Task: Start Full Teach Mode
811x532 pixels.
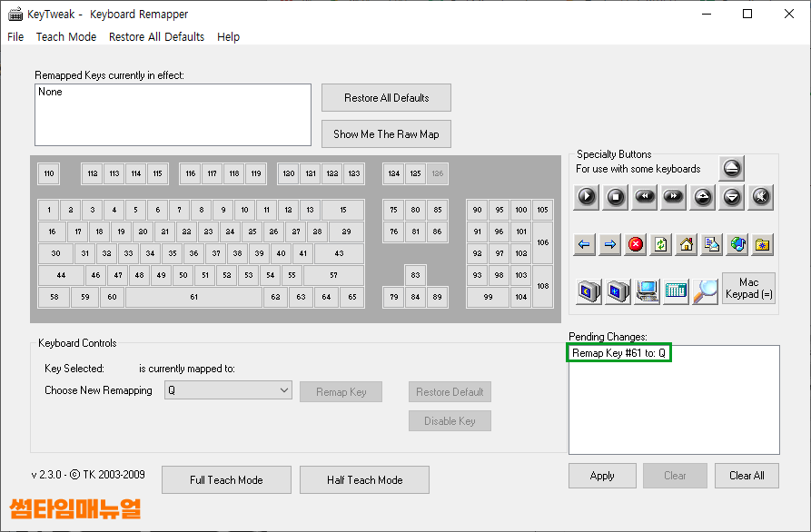Action: click(x=226, y=479)
